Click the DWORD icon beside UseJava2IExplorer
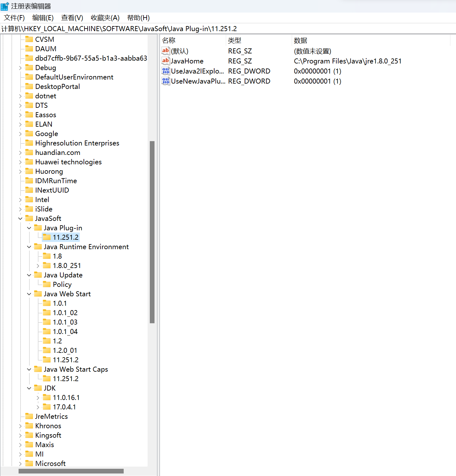456x476 pixels. 166,71
